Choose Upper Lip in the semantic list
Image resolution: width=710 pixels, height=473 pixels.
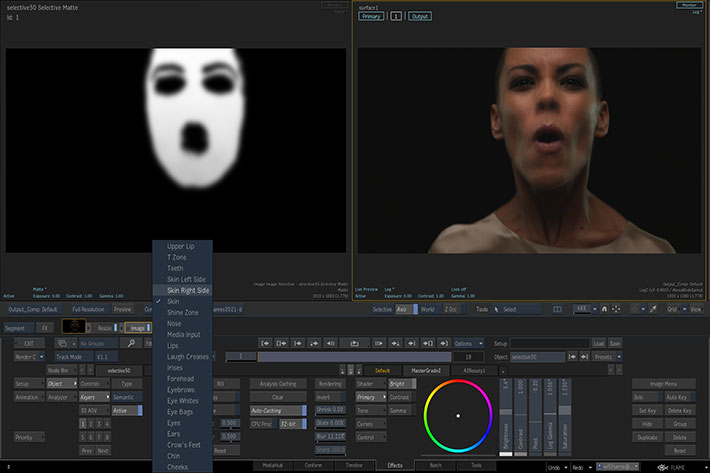182,246
